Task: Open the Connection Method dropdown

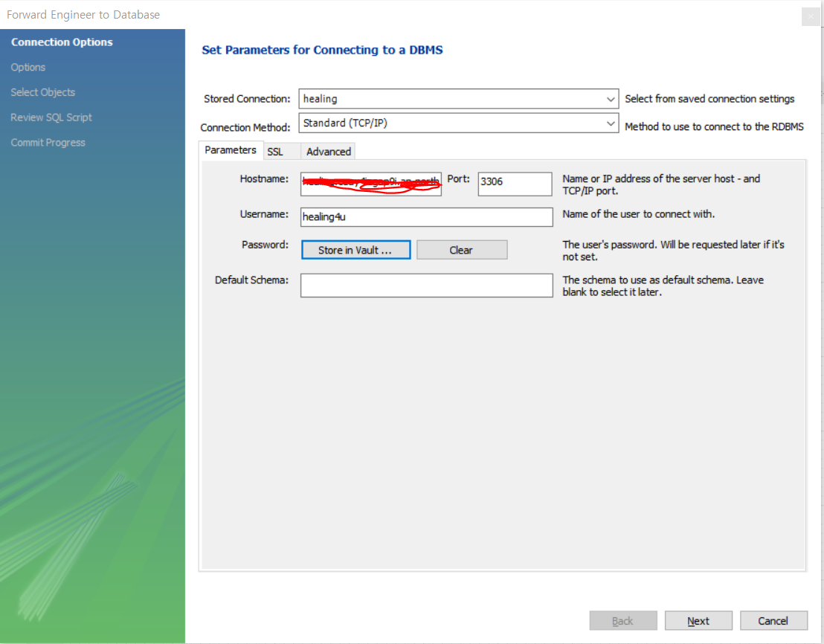Action: point(458,123)
